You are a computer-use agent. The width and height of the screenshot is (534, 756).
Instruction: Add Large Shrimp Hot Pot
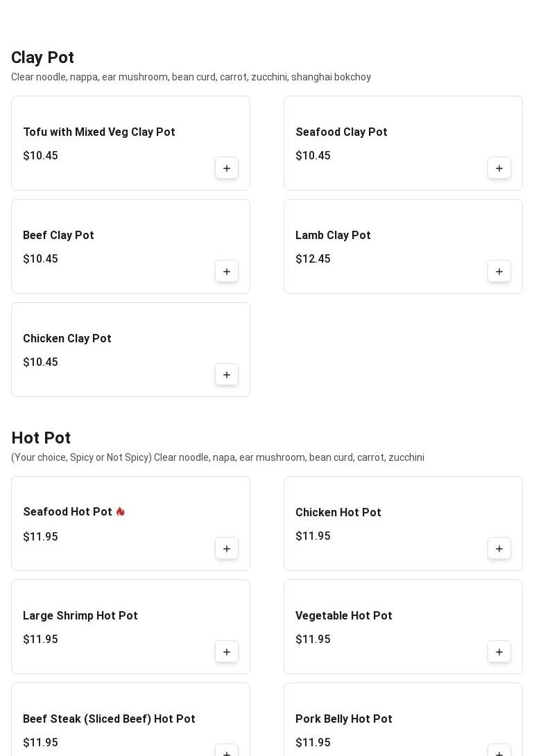click(x=227, y=652)
